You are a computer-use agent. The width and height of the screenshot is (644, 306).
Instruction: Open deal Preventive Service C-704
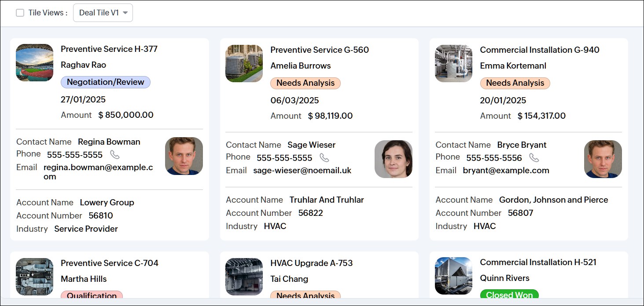pos(110,263)
